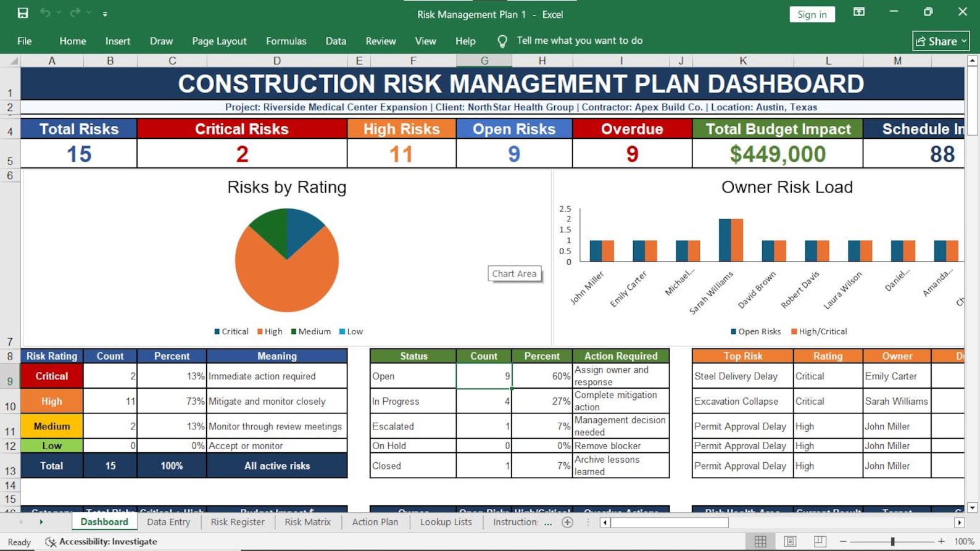Switch to Data Entry sheet tab
The width and height of the screenshot is (980, 551).
coord(168,522)
